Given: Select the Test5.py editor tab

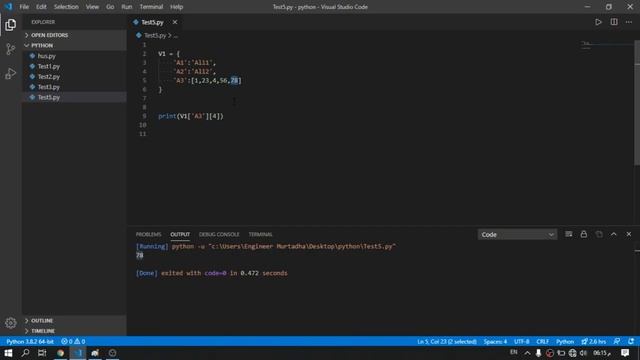Looking at the screenshot, I should tap(155, 22).
